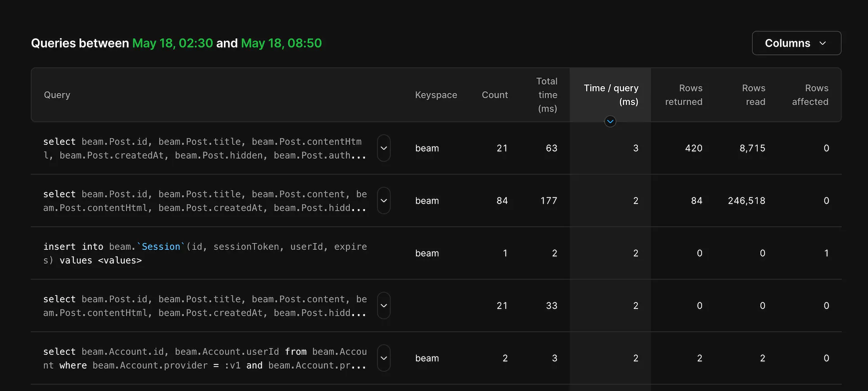Click the Rows returned column header
Image resolution: width=868 pixels, height=391 pixels.
pyautogui.click(x=684, y=95)
